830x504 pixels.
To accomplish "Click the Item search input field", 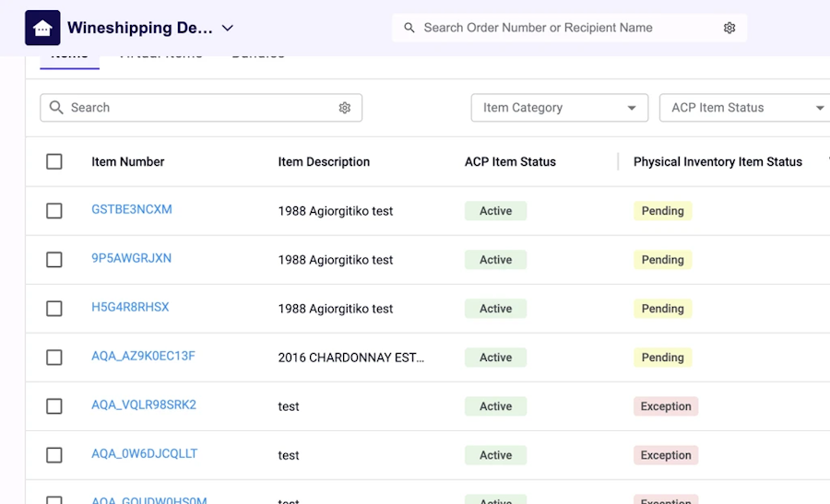I will (201, 108).
